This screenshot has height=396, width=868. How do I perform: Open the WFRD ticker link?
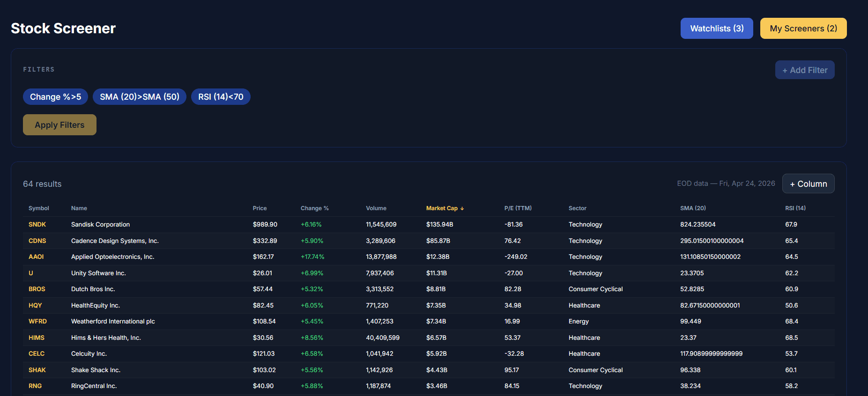(37, 322)
